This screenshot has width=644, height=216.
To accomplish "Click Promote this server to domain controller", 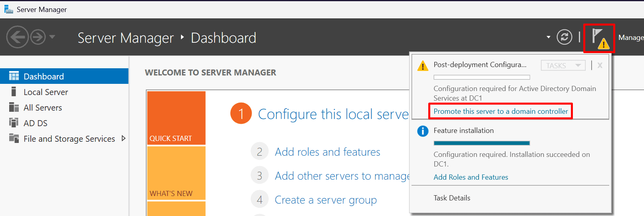I will (501, 111).
